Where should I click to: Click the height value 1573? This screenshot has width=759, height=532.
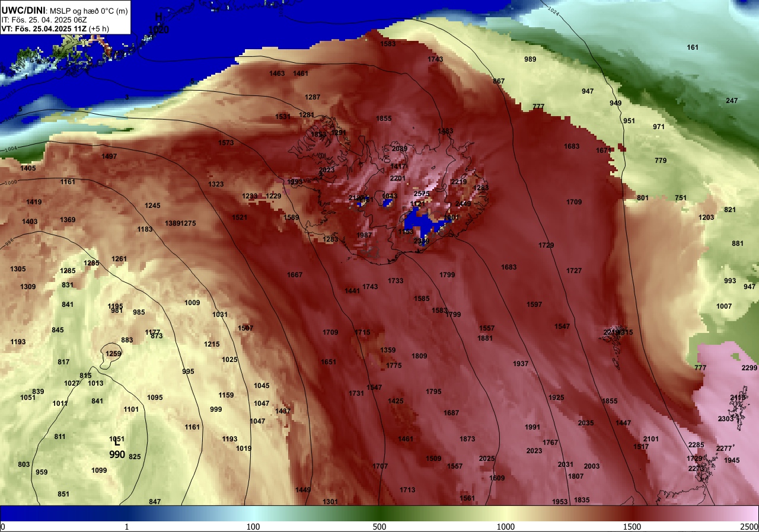coord(226,143)
